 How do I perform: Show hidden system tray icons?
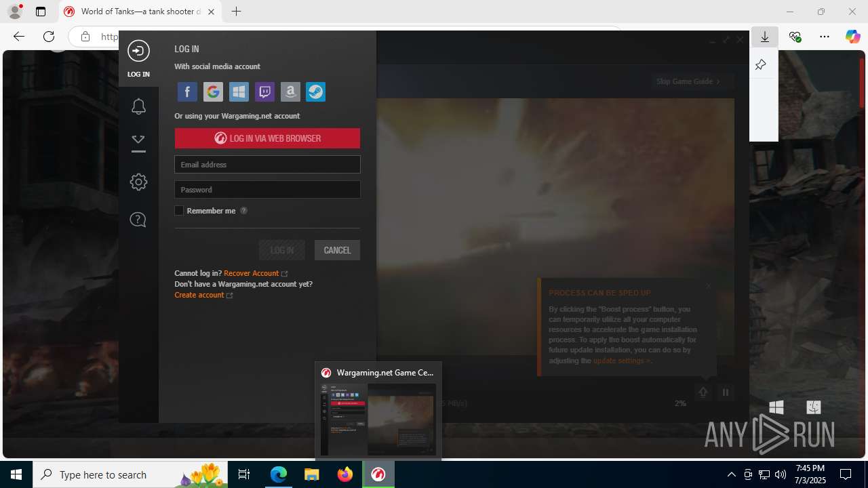tap(731, 474)
